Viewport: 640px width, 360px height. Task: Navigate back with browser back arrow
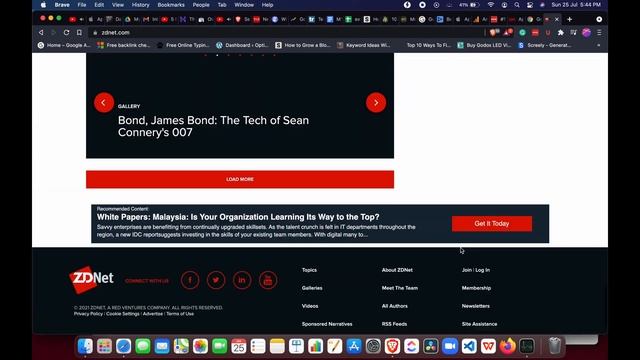point(41,32)
